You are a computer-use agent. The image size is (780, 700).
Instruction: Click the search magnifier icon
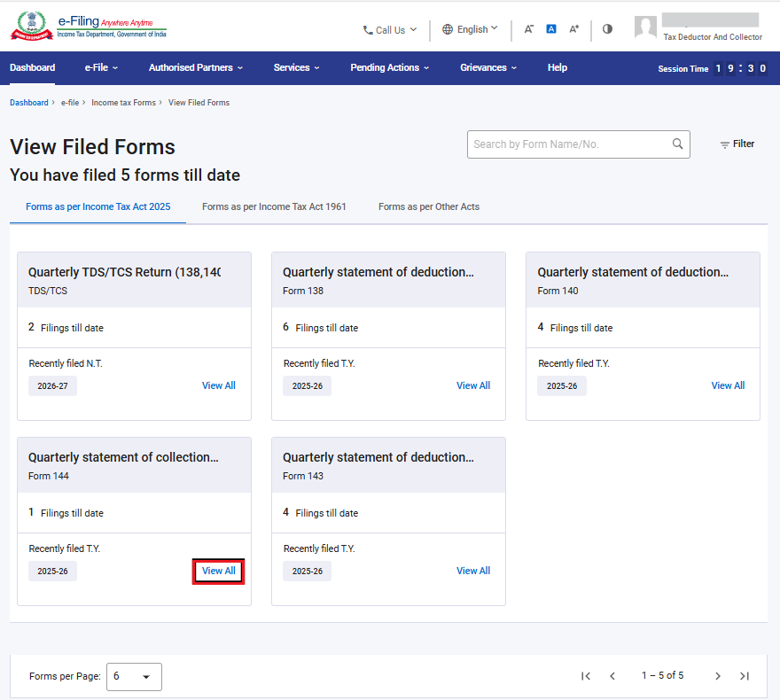(x=677, y=144)
